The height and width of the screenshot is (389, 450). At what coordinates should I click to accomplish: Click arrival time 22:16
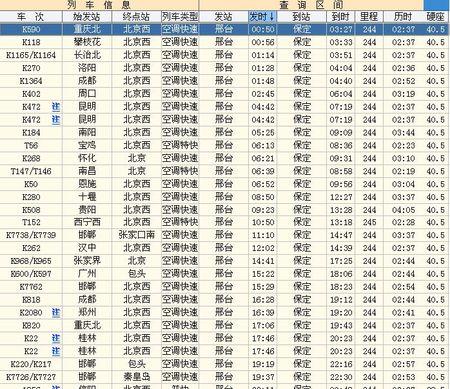tap(341, 364)
